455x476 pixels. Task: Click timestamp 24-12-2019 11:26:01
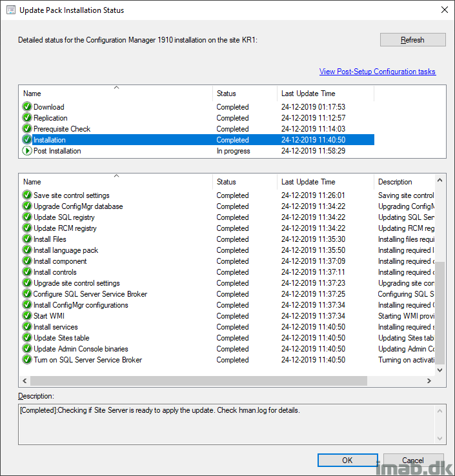point(313,195)
